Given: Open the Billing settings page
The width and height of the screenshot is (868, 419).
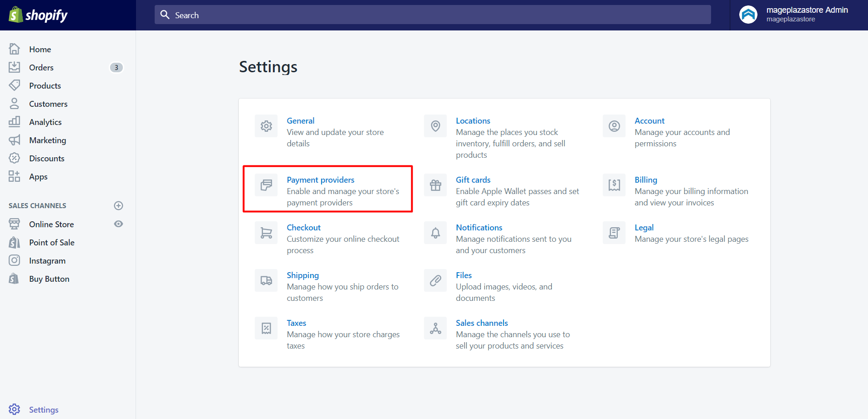Looking at the screenshot, I should tap(646, 180).
